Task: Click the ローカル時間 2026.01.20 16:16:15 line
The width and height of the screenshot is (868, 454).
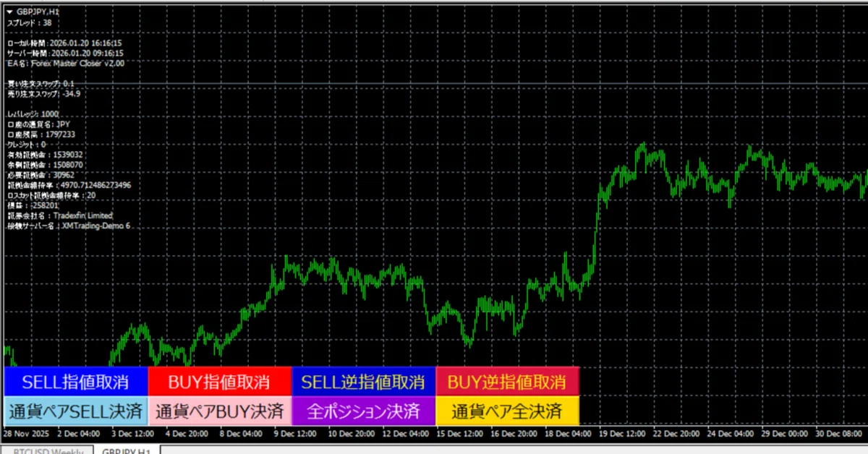Action: [64, 43]
